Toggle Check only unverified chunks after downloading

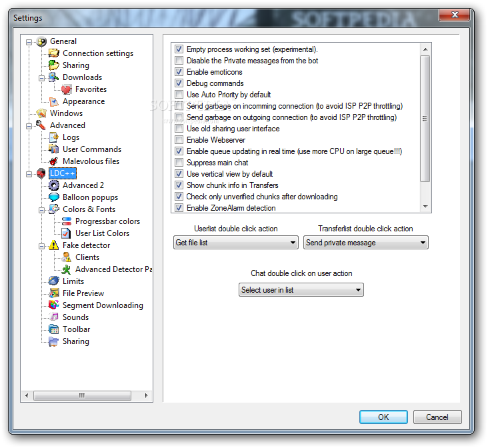(179, 197)
